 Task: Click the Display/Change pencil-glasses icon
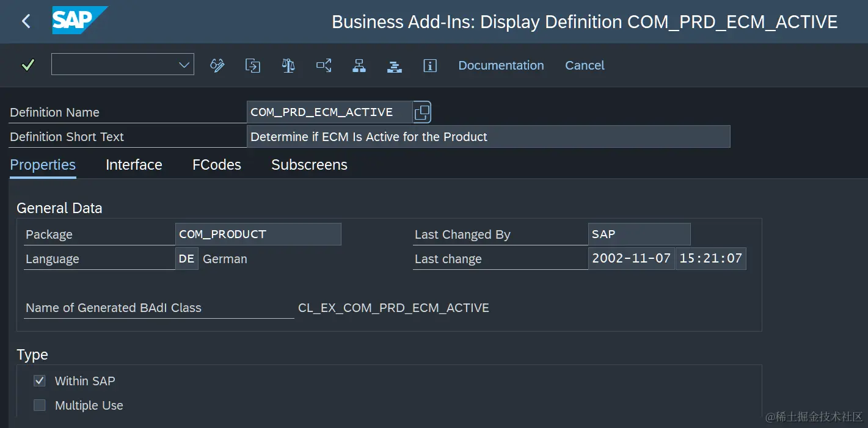[217, 65]
